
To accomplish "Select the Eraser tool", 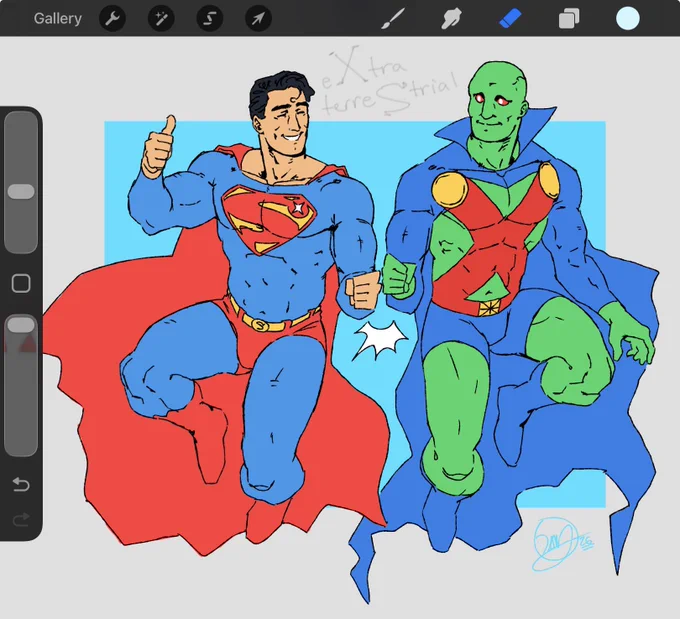I will tap(510, 19).
